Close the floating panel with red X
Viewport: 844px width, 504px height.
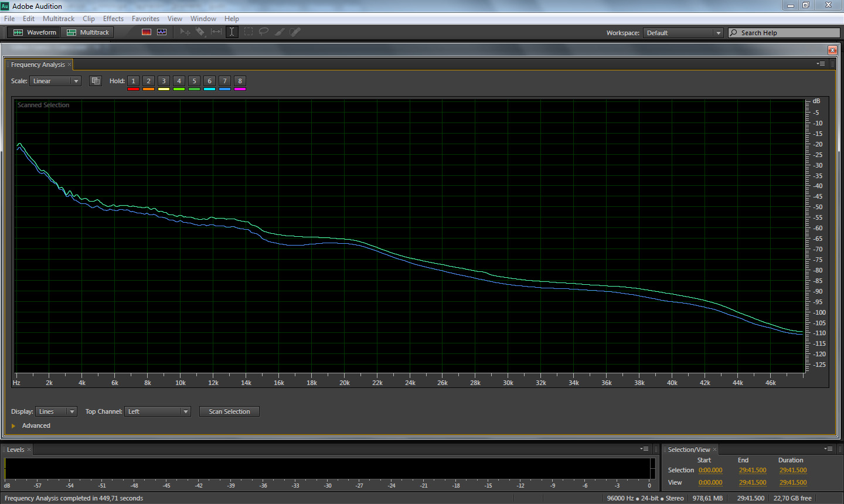pos(832,50)
